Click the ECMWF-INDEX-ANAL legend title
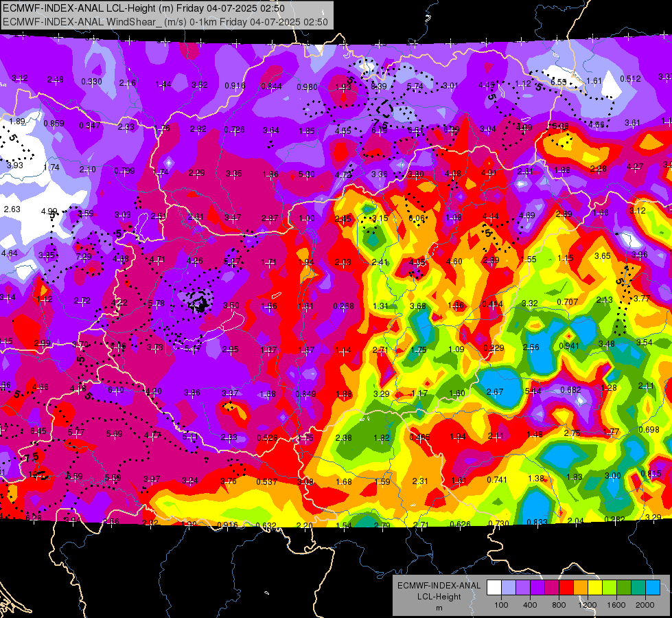 [x=439, y=586]
